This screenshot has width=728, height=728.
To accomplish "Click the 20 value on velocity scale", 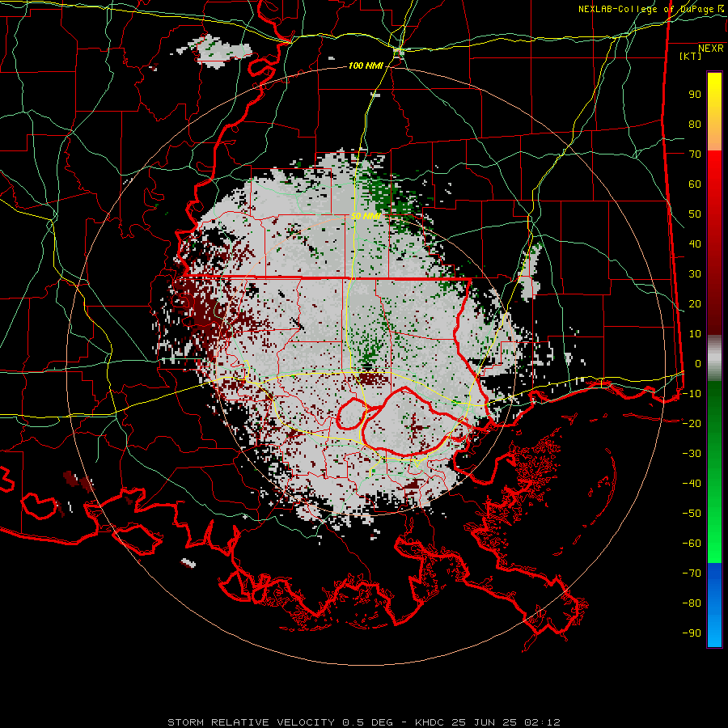I will pyautogui.click(x=695, y=303).
